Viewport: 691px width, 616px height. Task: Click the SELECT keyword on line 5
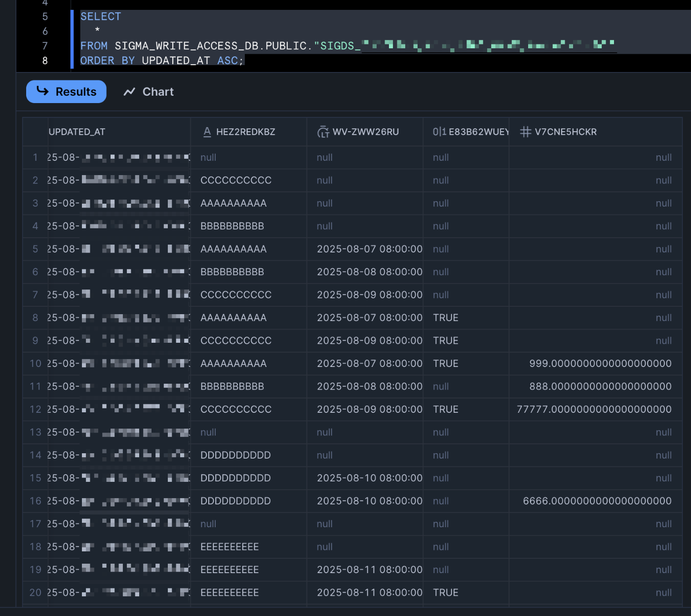click(101, 17)
